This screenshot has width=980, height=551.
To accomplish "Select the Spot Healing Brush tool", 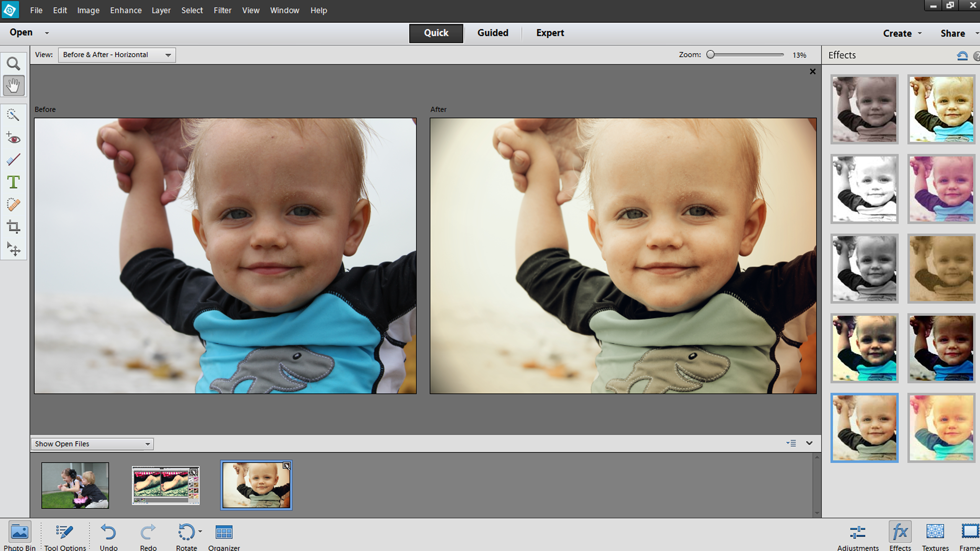I will [x=14, y=205].
